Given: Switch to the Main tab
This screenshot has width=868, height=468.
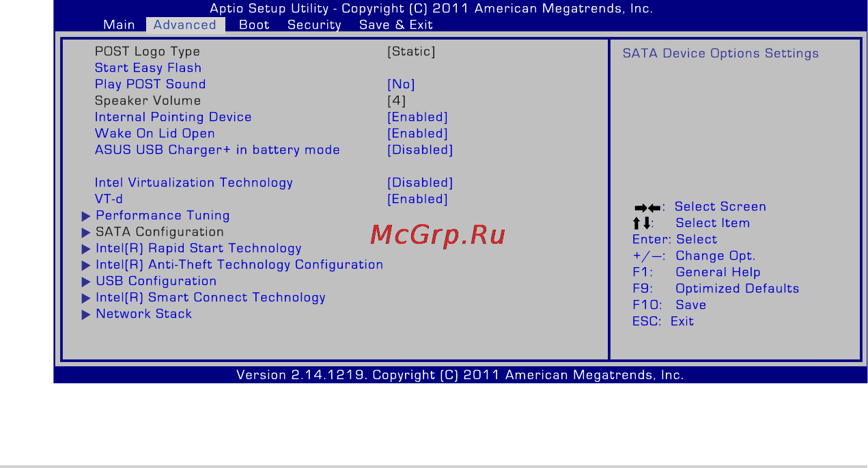Looking at the screenshot, I should point(119,25).
